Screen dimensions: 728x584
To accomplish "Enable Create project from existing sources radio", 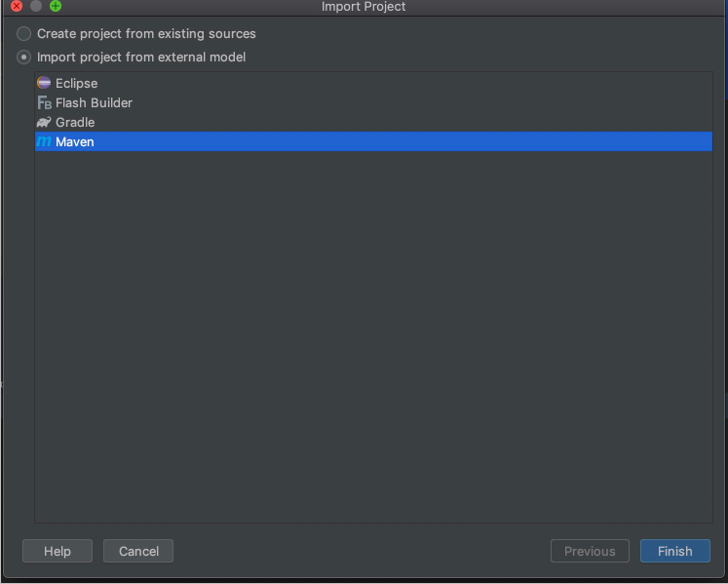I will 23,33.
